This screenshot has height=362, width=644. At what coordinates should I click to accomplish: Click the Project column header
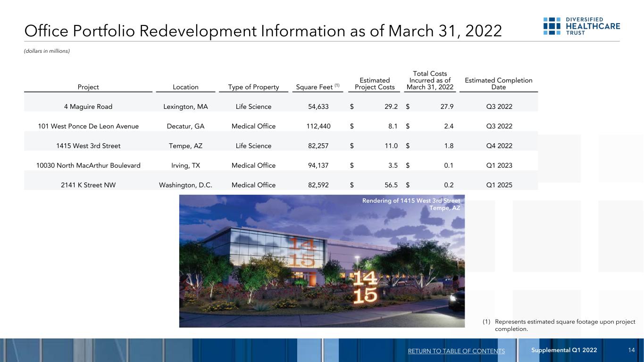click(x=88, y=87)
